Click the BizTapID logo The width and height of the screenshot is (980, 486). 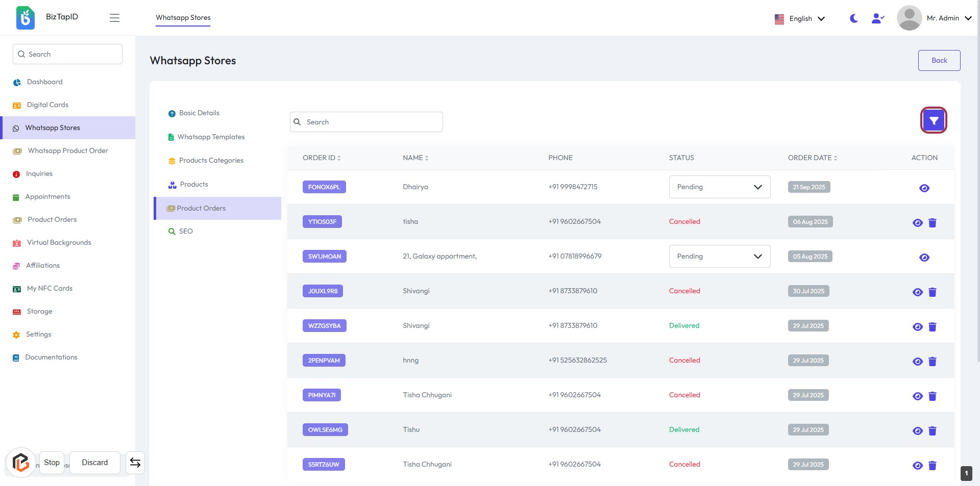pyautogui.click(x=26, y=18)
